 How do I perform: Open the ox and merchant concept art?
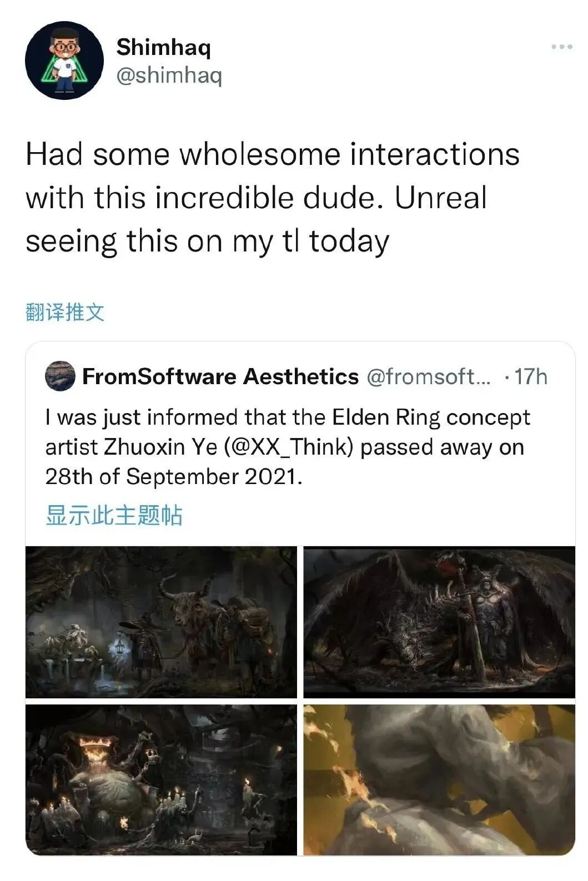pos(161,622)
